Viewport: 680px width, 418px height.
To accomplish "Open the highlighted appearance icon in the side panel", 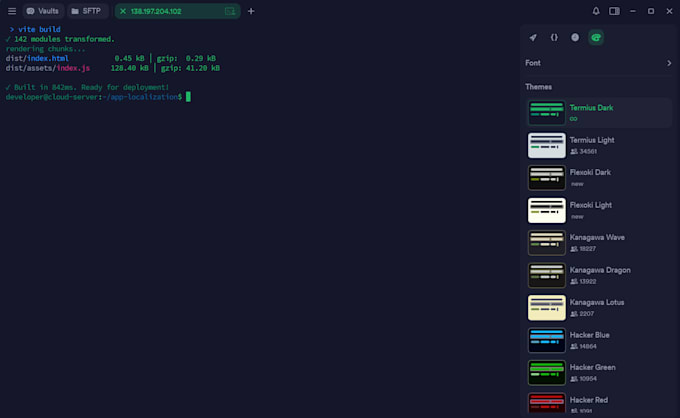I will pos(596,38).
